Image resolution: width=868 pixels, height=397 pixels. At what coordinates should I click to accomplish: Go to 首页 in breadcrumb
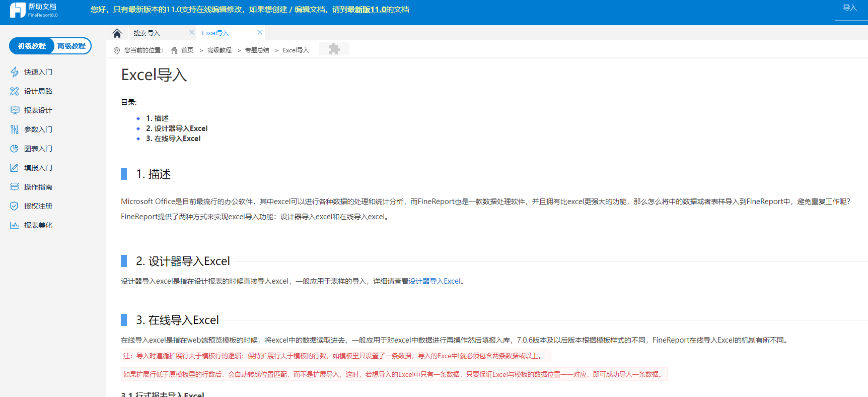[187, 50]
